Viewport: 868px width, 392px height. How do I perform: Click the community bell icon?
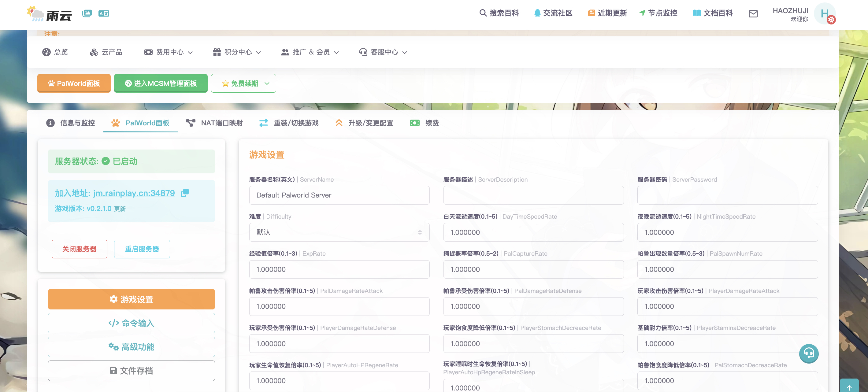point(537,13)
